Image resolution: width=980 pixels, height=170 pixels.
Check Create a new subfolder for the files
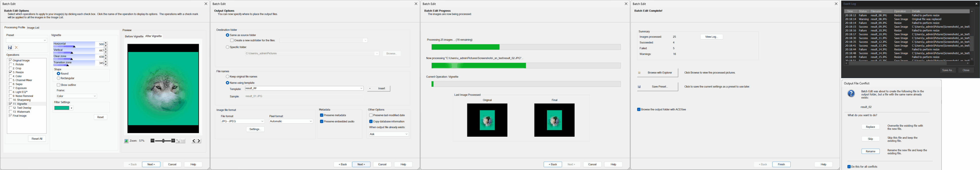(232, 40)
